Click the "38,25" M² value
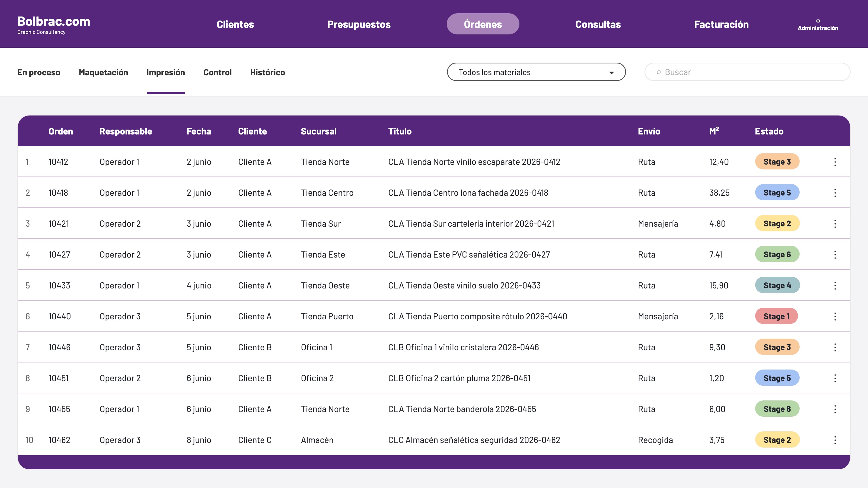The width and height of the screenshot is (868, 488). click(719, 193)
